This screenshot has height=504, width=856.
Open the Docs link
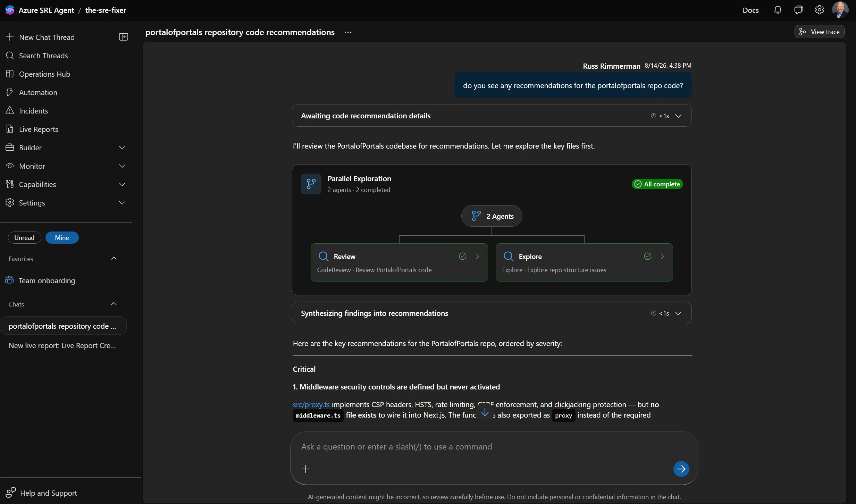coord(750,10)
